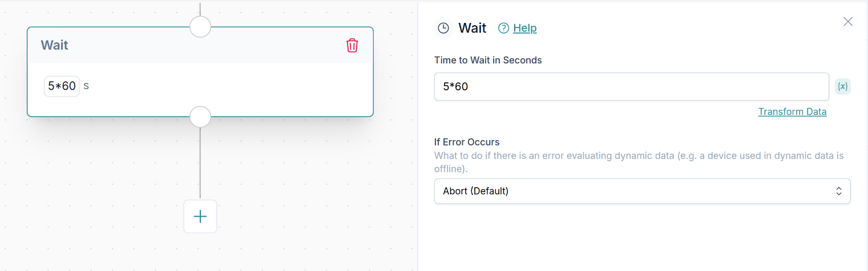Focus the Time to Wait input field
The width and height of the screenshot is (868, 271).
click(631, 86)
